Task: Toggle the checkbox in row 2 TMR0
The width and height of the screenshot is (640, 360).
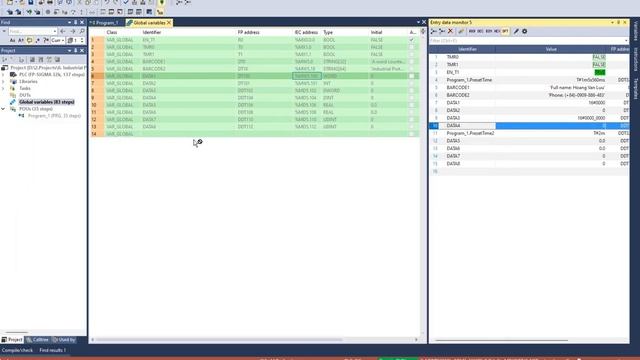Action: click(x=411, y=47)
